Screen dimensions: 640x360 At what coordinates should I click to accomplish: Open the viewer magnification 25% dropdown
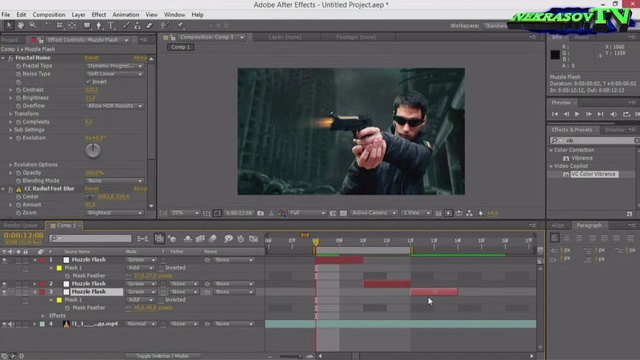pos(185,213)
